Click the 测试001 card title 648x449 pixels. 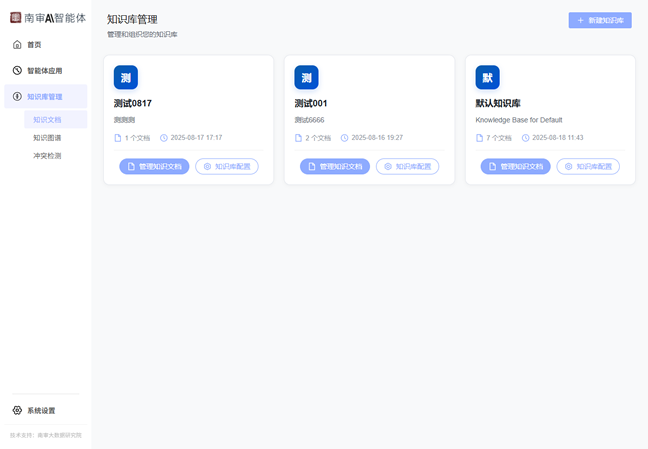pyautogui.click(x=311, y=103)
